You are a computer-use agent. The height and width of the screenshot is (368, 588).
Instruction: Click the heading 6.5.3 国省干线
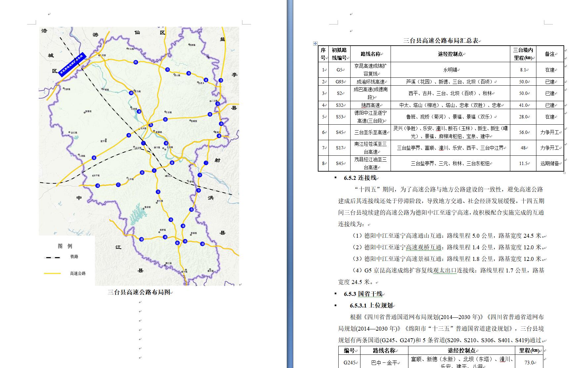coord(363,294)
